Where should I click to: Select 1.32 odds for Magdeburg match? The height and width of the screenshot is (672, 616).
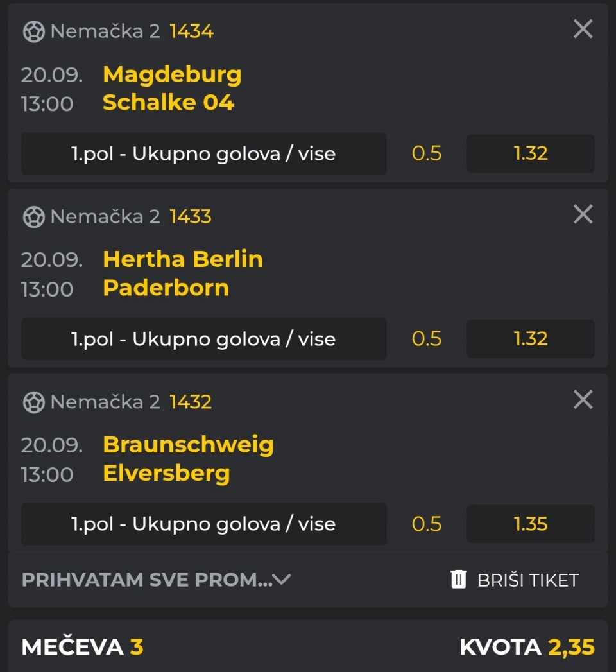tap(530, 153)
